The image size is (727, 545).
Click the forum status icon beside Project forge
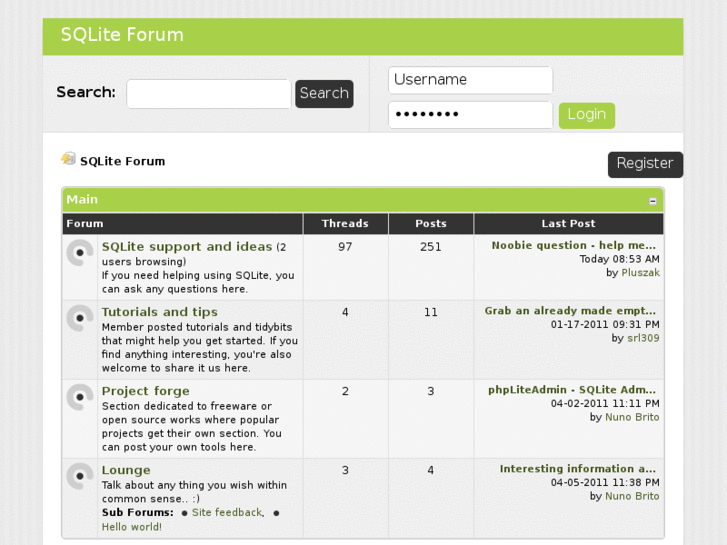pyautogui.click(x=80, y=398)
